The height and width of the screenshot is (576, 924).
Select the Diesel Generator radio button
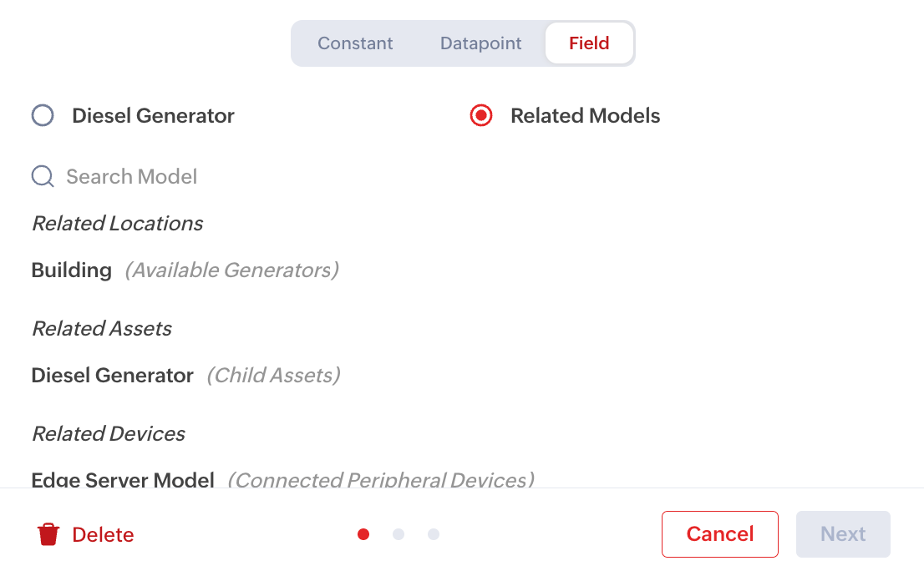point(43,115)
